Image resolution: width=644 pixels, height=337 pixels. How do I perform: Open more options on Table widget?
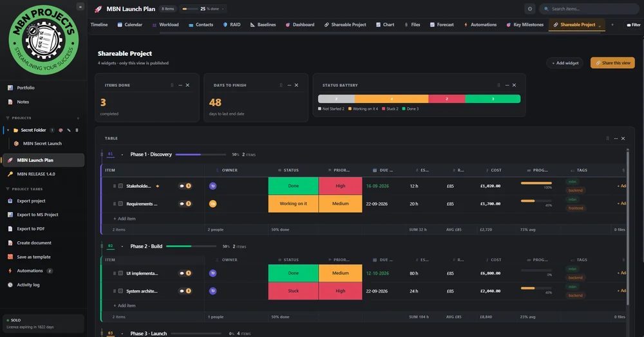[x=616, y=138]
